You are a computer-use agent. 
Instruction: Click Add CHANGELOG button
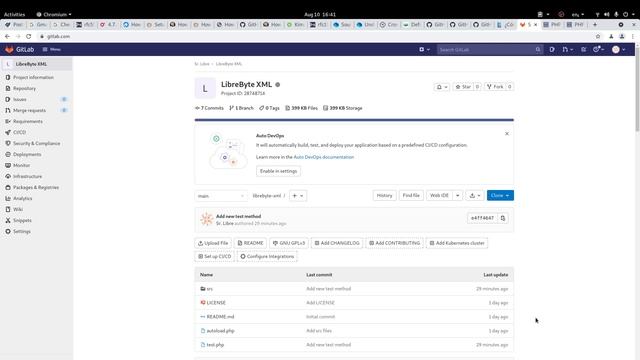click(x=337, y=243)
